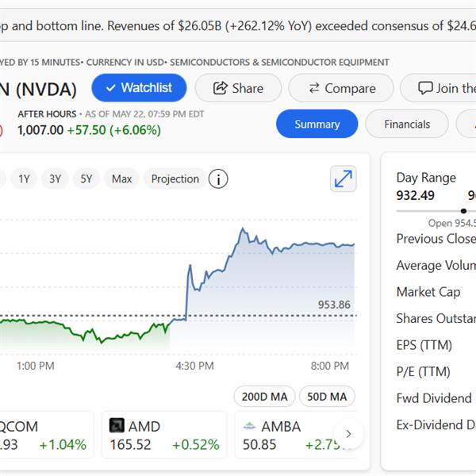Viewport: 476px width, 476px height.
Task: Click the Day Range low 932.49
Action: click(x=415, y=195)
